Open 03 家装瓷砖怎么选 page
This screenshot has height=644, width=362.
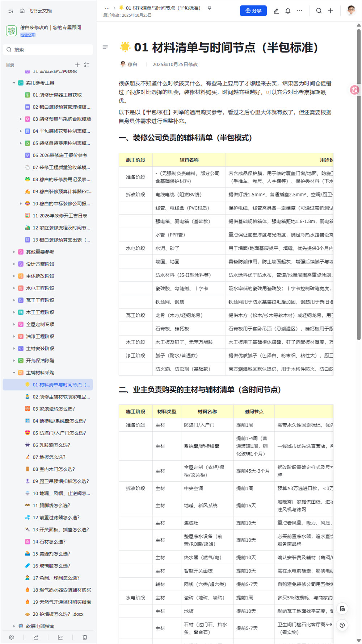54,409
